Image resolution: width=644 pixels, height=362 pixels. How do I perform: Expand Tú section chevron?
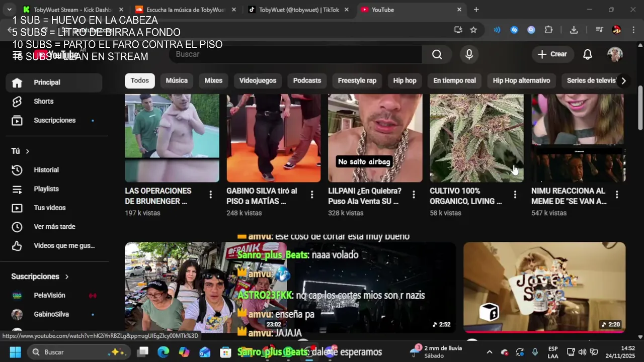click(x=28, y=151)
